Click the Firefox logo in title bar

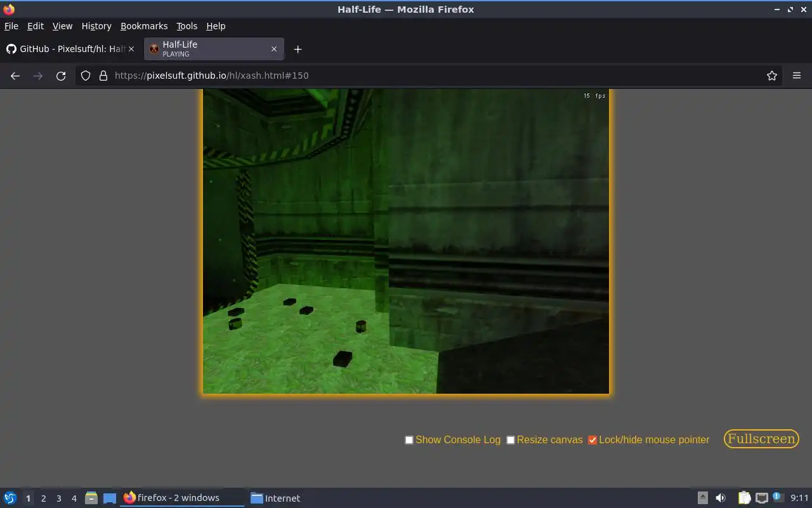[9, 9]
